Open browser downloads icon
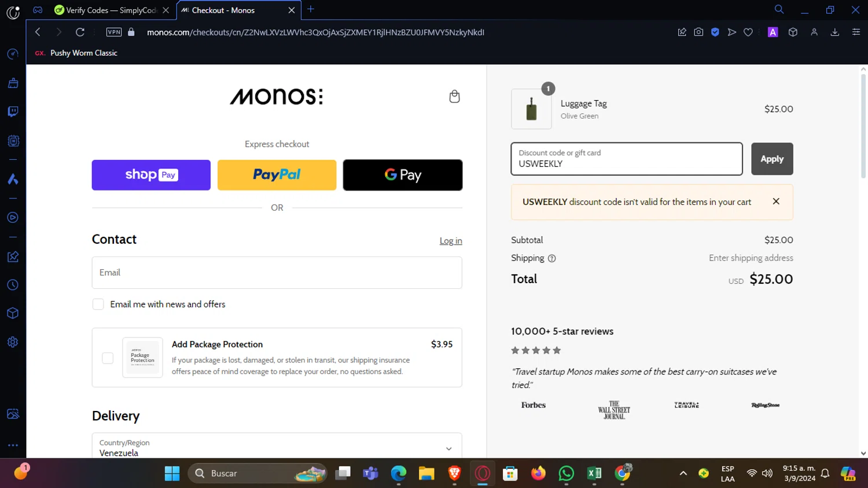Viewport: 868px width, 488px height. (x=835, y=32)
